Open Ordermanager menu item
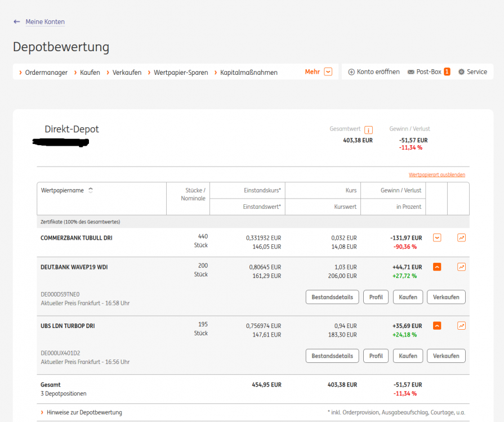The height and width of the screenshot is (422, 504). [46, 73]
